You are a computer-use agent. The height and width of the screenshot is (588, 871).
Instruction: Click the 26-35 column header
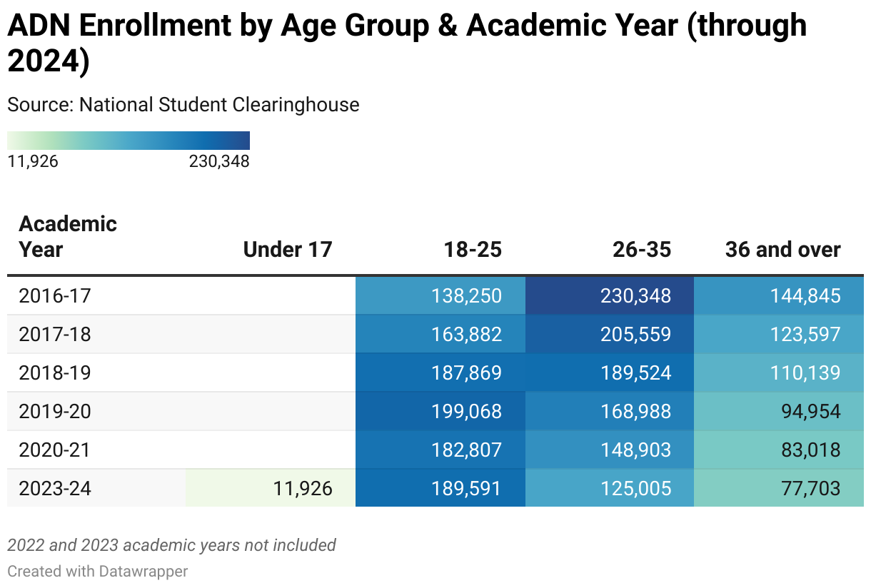click(x=642, y=250)
